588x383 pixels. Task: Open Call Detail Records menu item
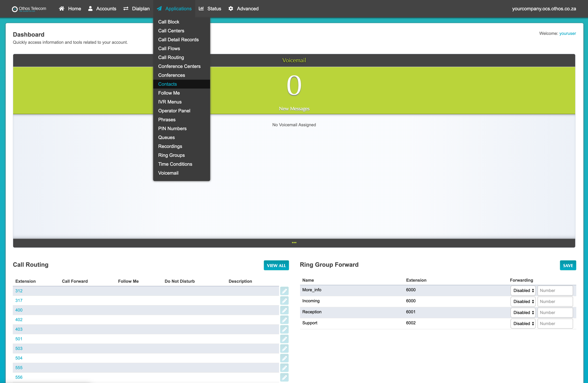click(178, 39)
